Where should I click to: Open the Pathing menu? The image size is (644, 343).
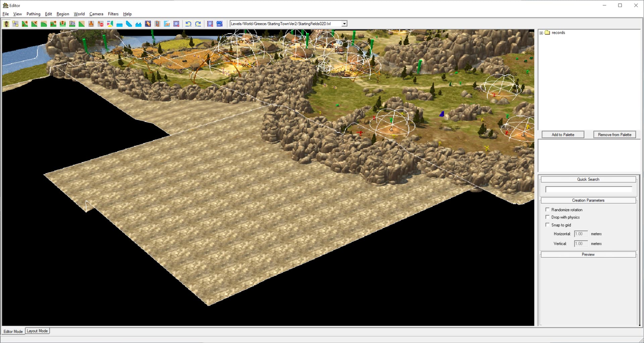33,14
